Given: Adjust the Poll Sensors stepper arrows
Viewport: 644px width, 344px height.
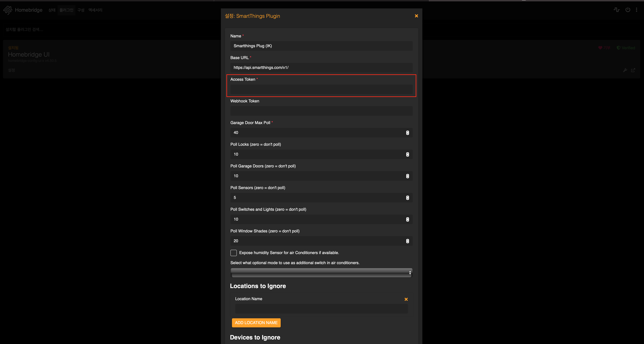Looking at the screenshot, I should [408, 198].
